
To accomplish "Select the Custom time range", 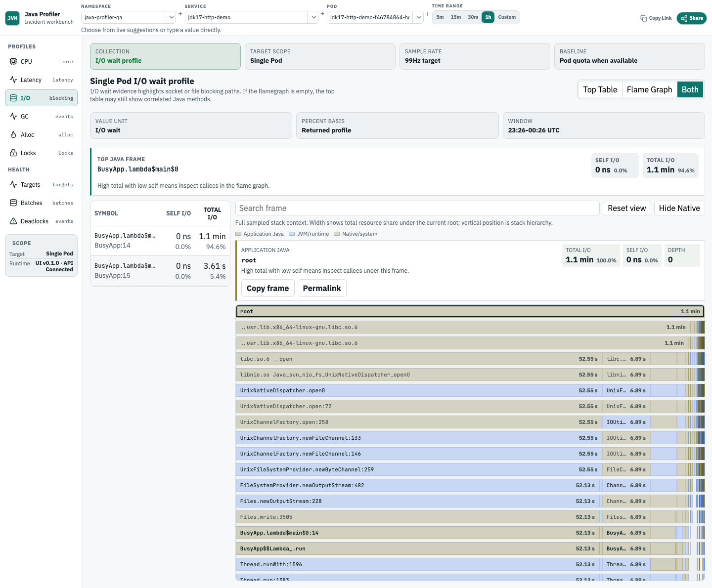I will coord(507,17).
